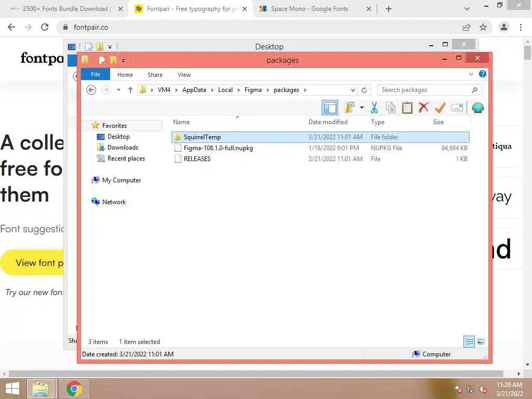Toggle the navigation pane toolbar button
The height and width of the screenshot is (399, 532).
[x=330, y=108]
